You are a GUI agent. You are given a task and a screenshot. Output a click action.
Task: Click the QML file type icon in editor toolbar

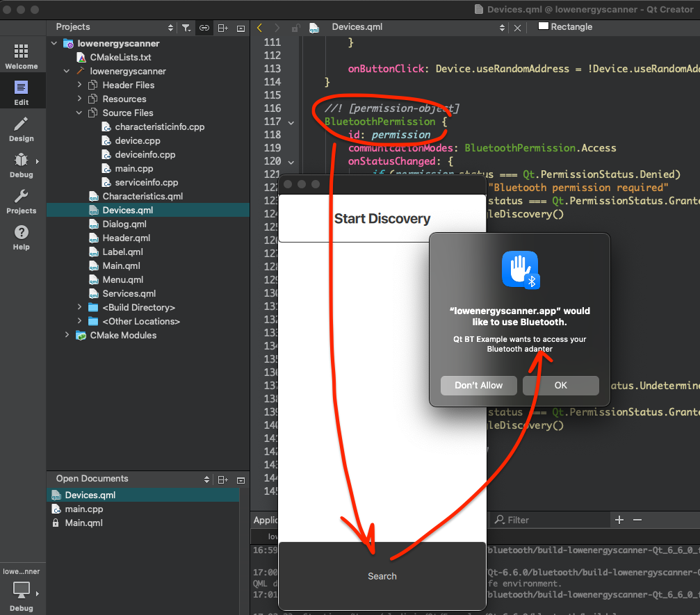(314, 28)
